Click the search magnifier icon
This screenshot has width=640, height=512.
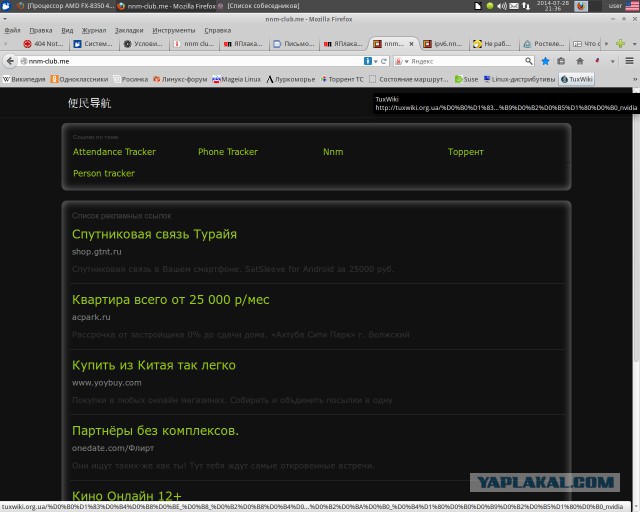[x=529, y=61]
